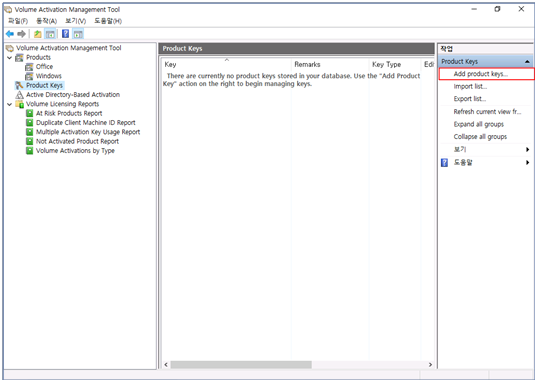Image resolution: width=538 pixels, height=383 pixels.
Task: Click Refresh current view action
Action: (x=487, y=112)
